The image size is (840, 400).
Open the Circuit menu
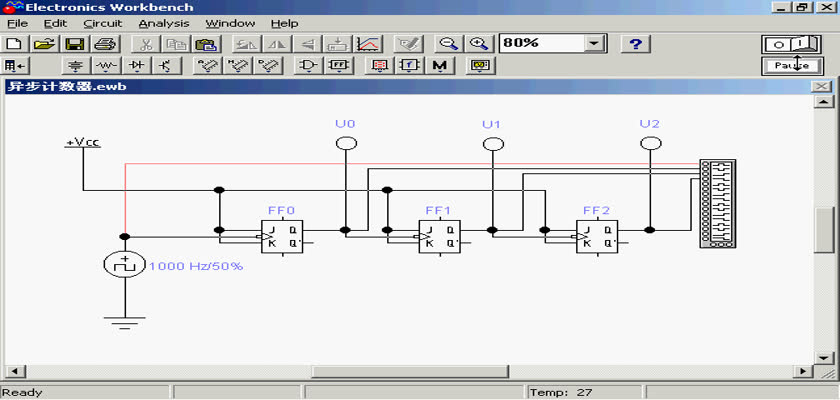click(102, 23)
